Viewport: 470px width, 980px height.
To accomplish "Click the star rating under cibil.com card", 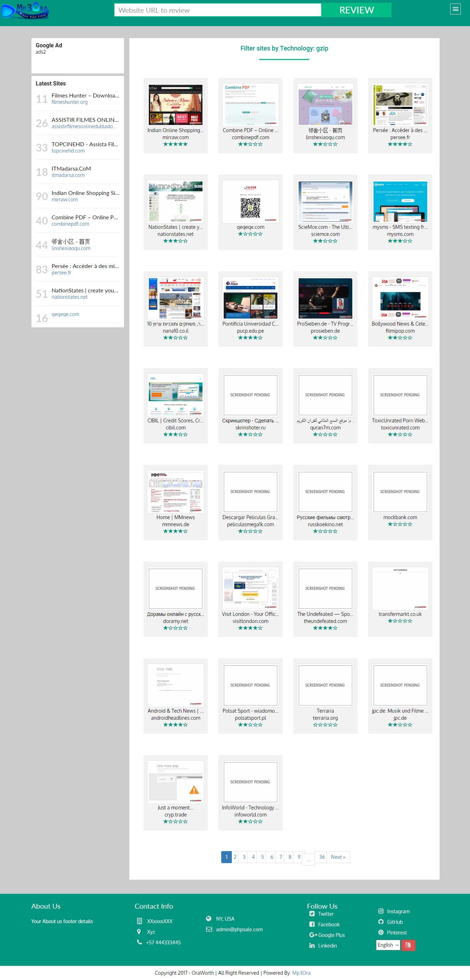I will (175, 434).
